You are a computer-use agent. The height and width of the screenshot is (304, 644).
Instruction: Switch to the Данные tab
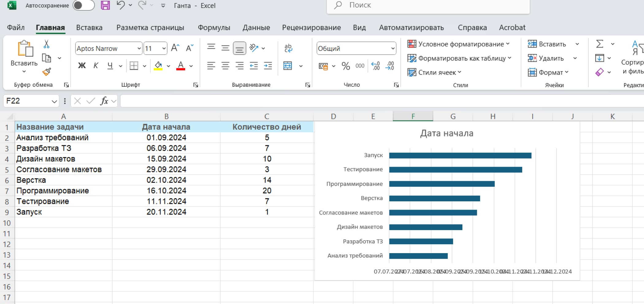pyautogui.click(x=256, y=28)
